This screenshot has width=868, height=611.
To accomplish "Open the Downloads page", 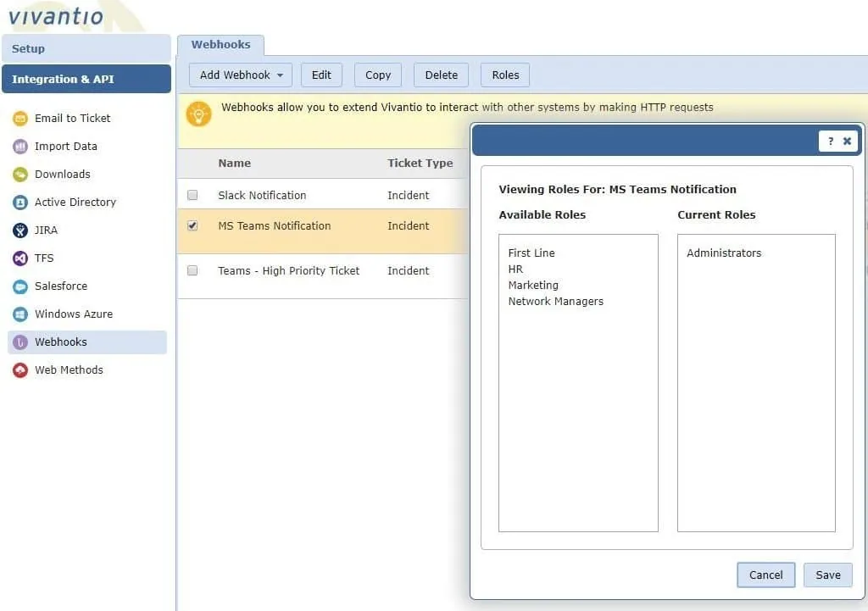I will [x=63, y=175].
